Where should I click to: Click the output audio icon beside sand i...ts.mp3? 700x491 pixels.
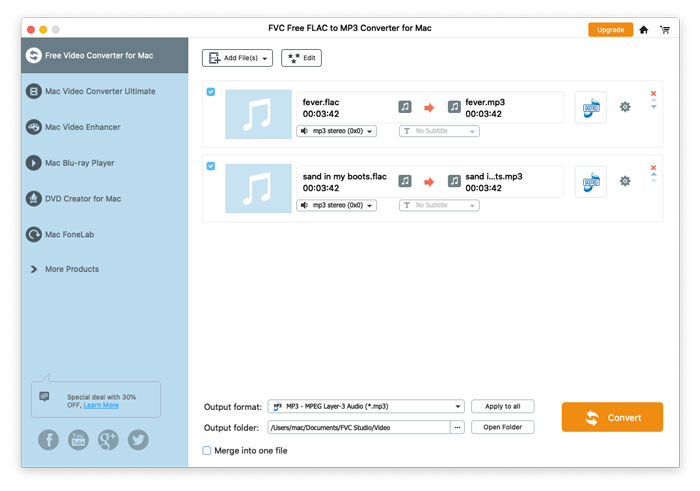[x=454, y=181]
